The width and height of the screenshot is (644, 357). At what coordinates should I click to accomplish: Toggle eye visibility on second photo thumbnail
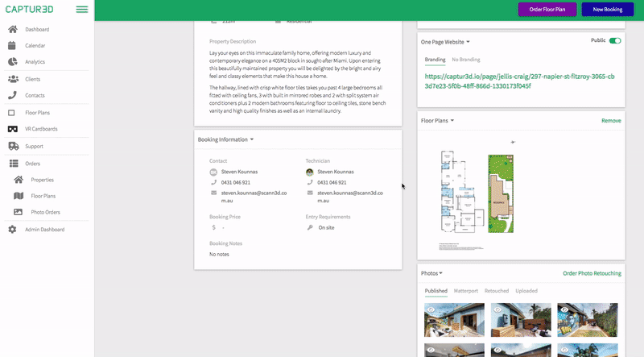coord(497,309)
